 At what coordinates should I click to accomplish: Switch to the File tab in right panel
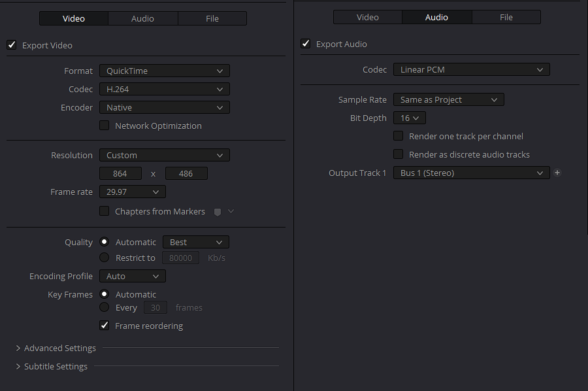tap(506, 17)
